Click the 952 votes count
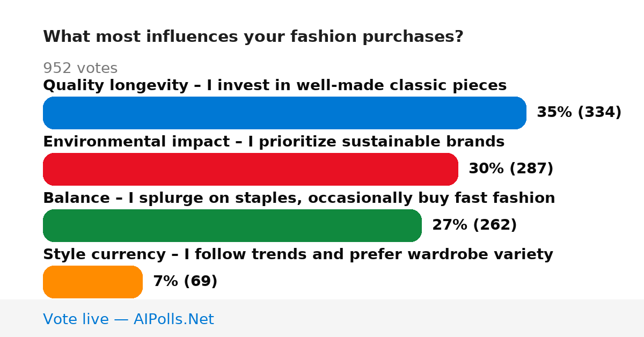This screenshot has width=644, height=337. [80, 68]
